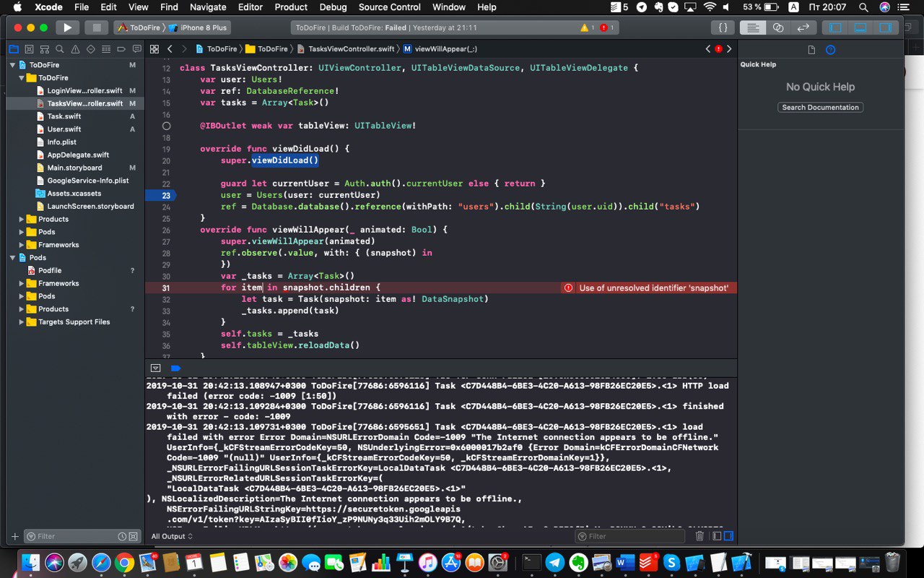
Task: Open the Debug menu
Action: tap(333, 7)
